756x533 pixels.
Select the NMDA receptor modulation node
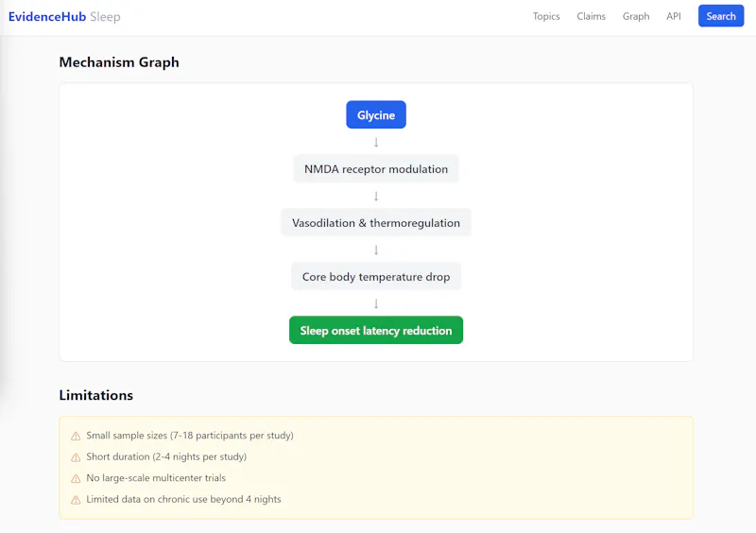(x=376, y=169)
